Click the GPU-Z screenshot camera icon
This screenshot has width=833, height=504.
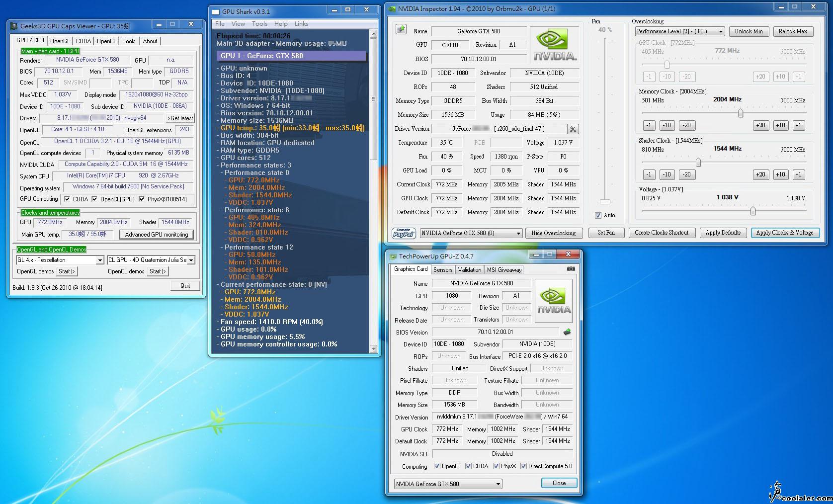tap(571, 269)
